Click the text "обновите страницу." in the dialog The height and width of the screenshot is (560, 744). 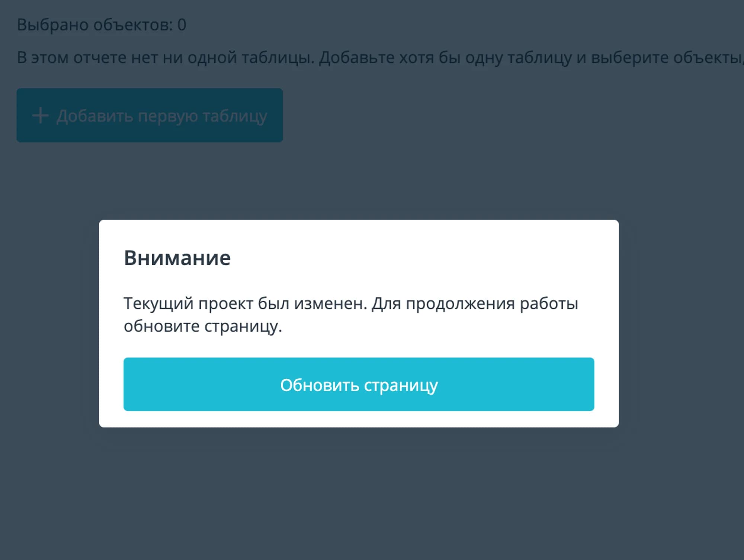(x=203, y=326)
